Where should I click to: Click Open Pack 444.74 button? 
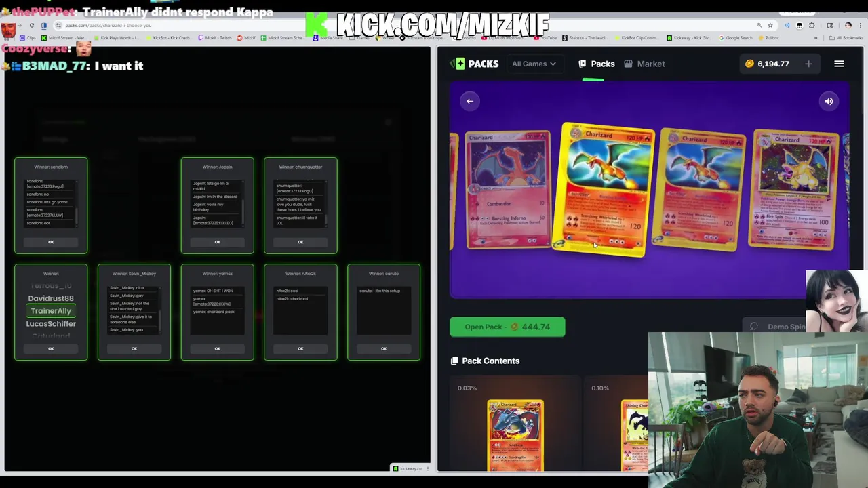(507, 327)
